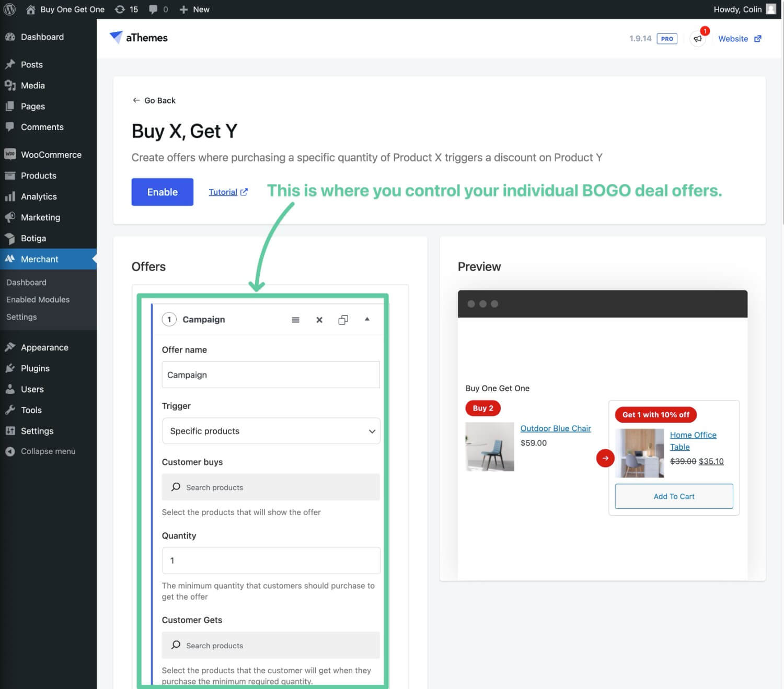Go Back to modules list
The width and height of the screenshot is (784, 689).
click(x=154, y=101)
